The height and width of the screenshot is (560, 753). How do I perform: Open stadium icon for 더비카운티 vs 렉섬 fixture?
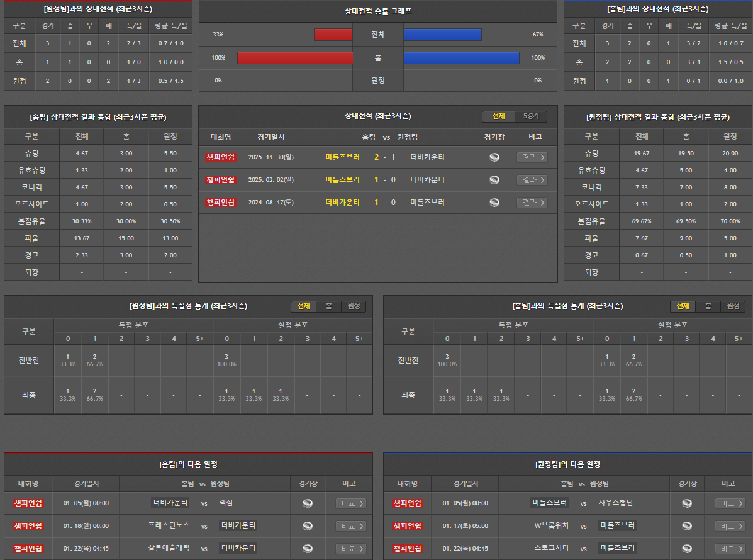(x=308, y=503)
